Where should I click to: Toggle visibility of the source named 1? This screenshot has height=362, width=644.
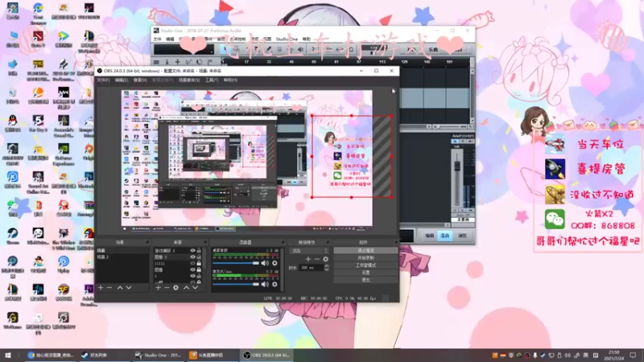click(x=192, y=276)
